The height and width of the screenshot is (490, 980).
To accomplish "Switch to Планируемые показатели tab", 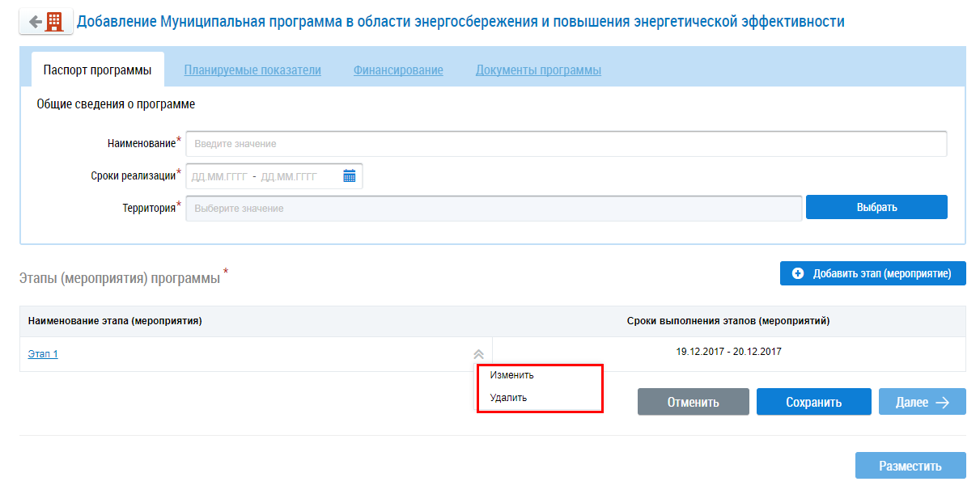I will [x=252, y=70].
